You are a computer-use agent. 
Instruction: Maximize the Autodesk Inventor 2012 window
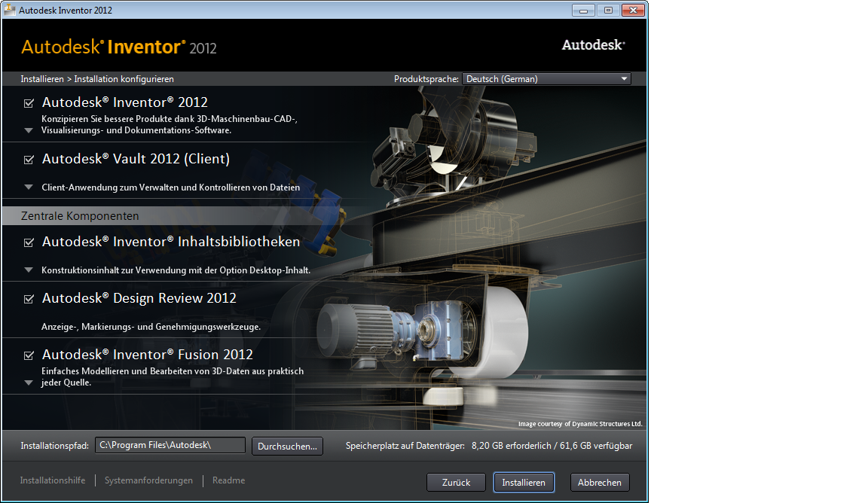click(608, 10)
